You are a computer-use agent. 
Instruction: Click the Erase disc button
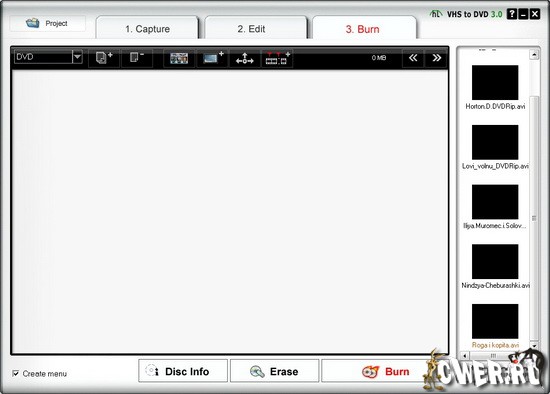tap(275, 371)
